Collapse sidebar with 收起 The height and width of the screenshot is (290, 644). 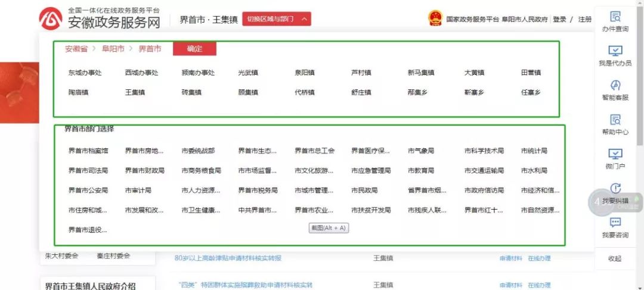(615, 259)
